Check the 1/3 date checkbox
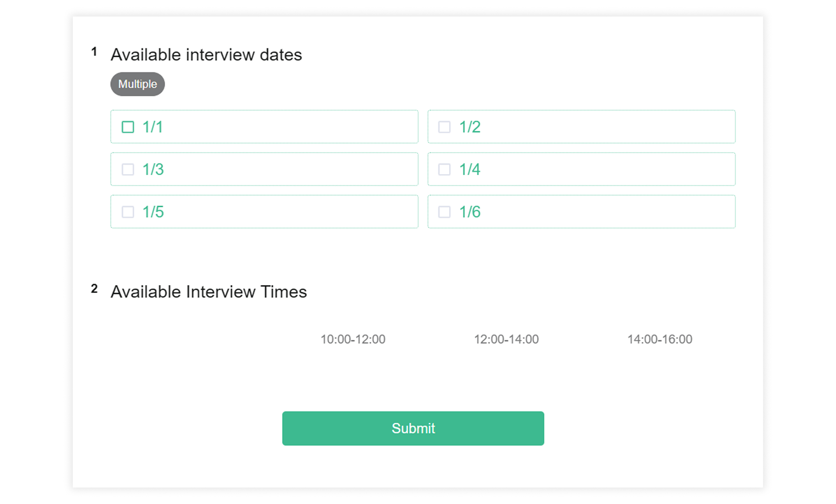Image resolution: width=836 pixels, height=504 pixels. tap(128, 169)
